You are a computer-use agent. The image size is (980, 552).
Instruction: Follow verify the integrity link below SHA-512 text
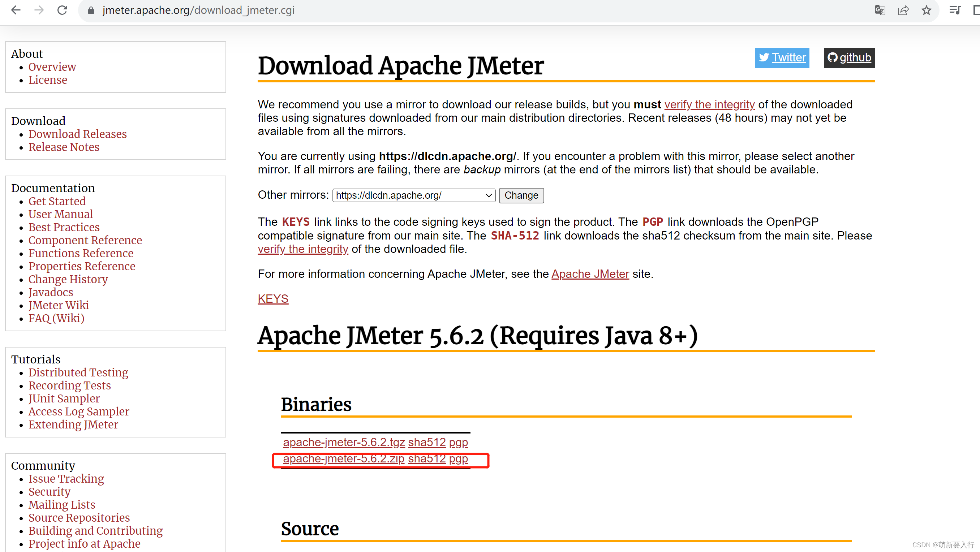(303, 249)
